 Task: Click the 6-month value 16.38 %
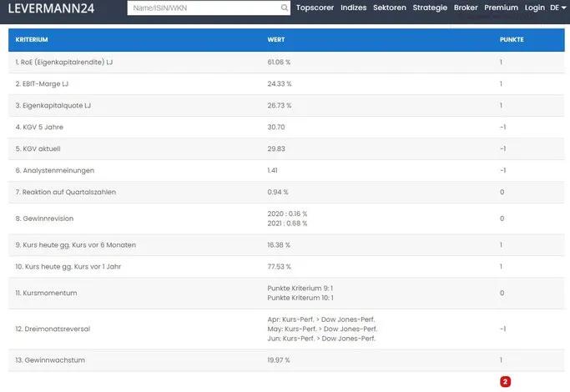click(279, 245)
